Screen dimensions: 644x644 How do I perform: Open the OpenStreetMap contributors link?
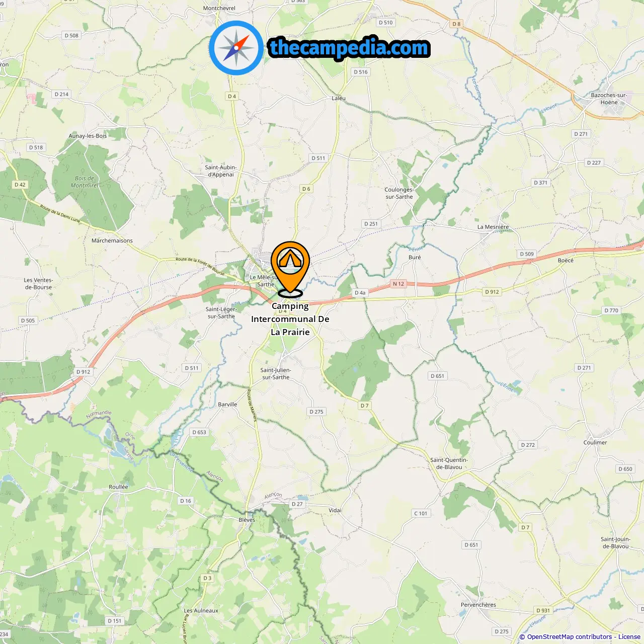[570, 637]
